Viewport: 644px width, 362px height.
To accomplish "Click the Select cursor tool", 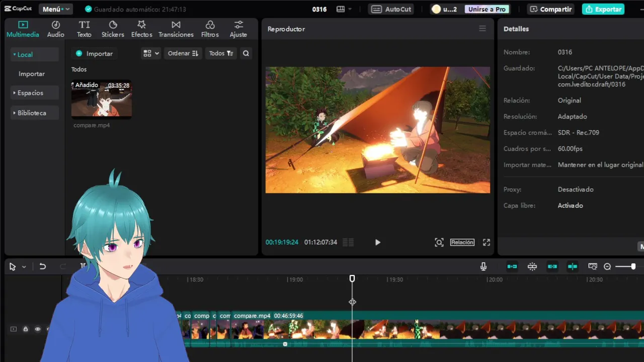I will tap(13, 266).
